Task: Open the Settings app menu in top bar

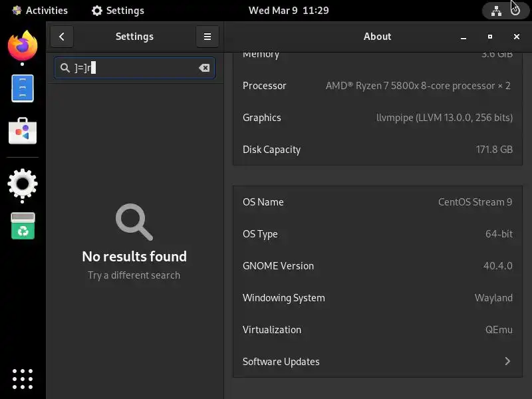Action: (x=118, y=11)
